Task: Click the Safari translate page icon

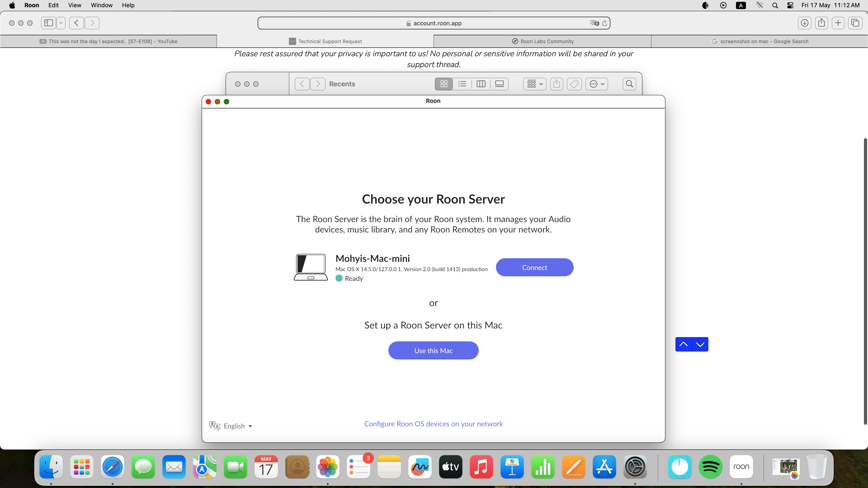Action: tap(595, 23)
